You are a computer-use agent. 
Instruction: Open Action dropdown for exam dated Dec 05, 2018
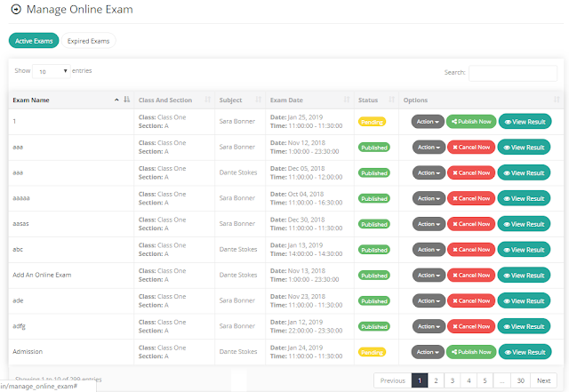(x=429, y=172)
